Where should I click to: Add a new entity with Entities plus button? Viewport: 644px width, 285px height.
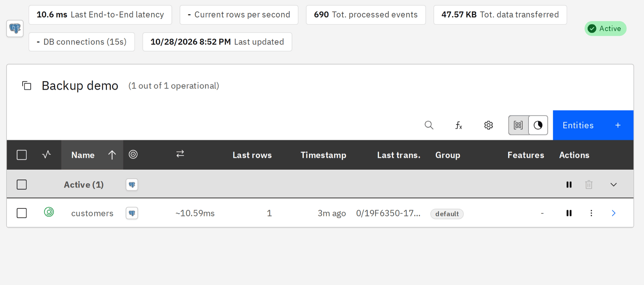pos(593,125)
